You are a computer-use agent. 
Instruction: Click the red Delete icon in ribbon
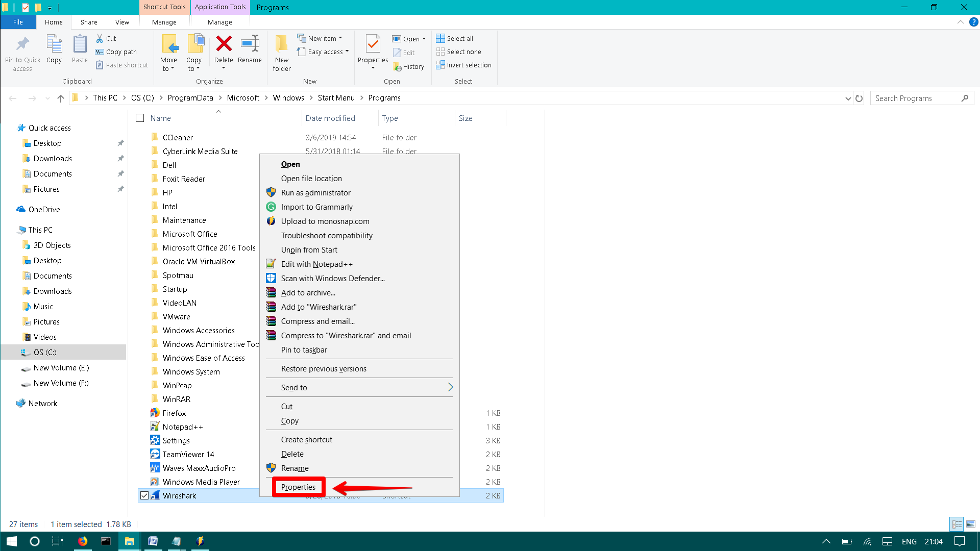224,44
